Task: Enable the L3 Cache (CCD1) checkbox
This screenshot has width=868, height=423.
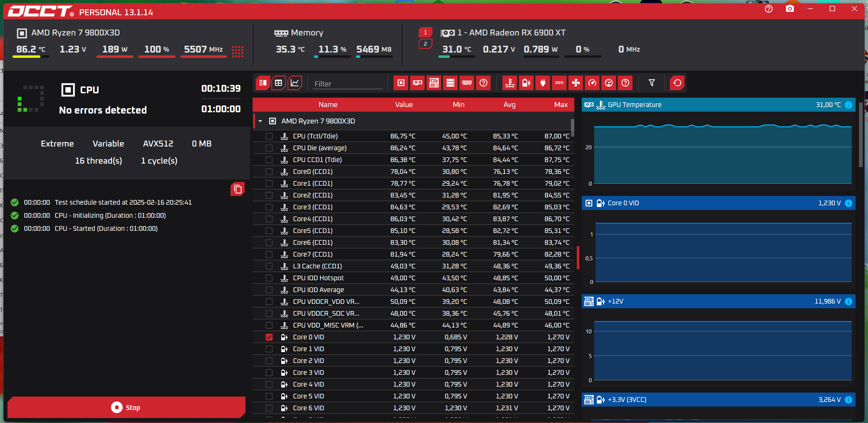Action: [269, 266]
